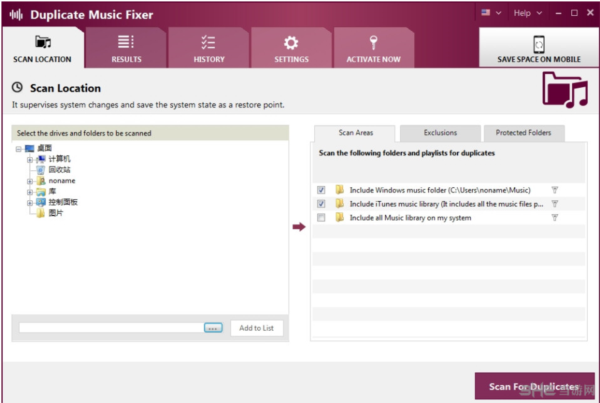Minimize the Duplicate Music Fixer window
The height and width of the screenshot is (403, 600).
(558, 13)
